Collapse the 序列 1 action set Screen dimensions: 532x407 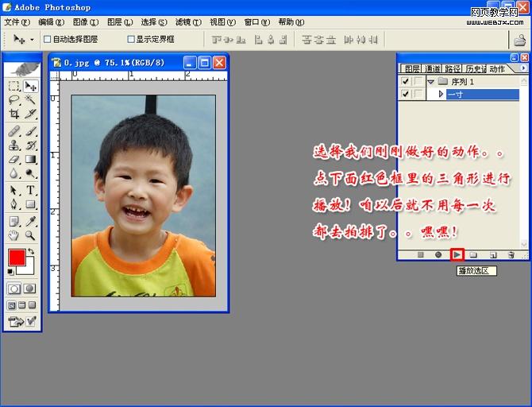[x=431, y=82]
